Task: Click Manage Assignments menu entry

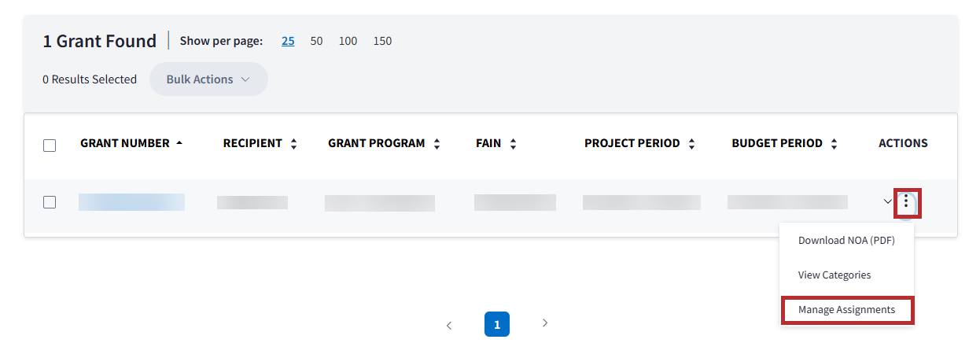Action: 846,310
